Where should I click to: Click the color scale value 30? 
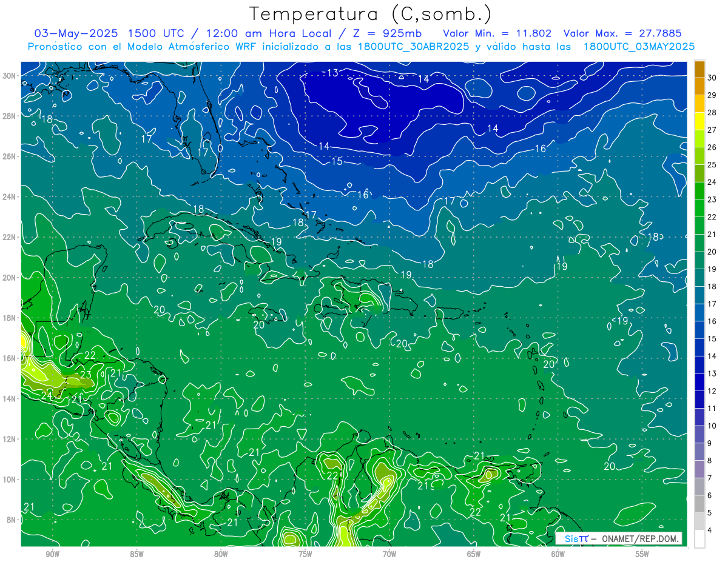(712, 78)
